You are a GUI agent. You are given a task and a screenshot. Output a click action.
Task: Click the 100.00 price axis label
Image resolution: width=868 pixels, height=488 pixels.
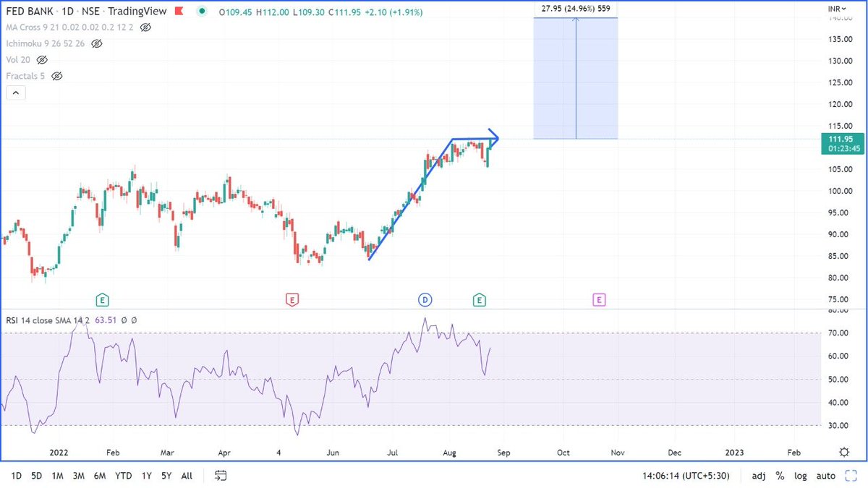tap(841, 191)
